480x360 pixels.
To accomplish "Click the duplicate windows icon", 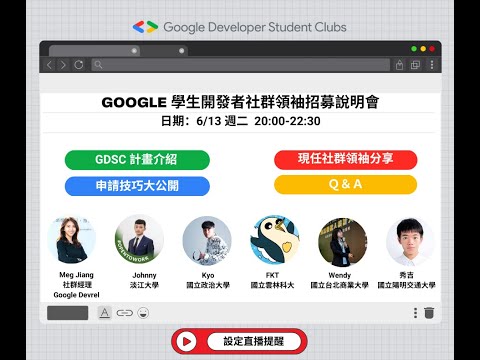I will (415, 65).
